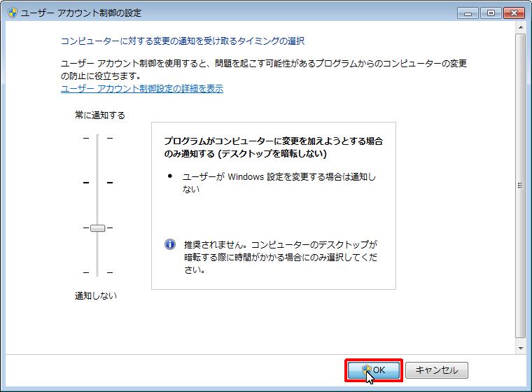Click the 常に通知する label above slider
This screenshot has height=392, width=532.
pos(100,115)
